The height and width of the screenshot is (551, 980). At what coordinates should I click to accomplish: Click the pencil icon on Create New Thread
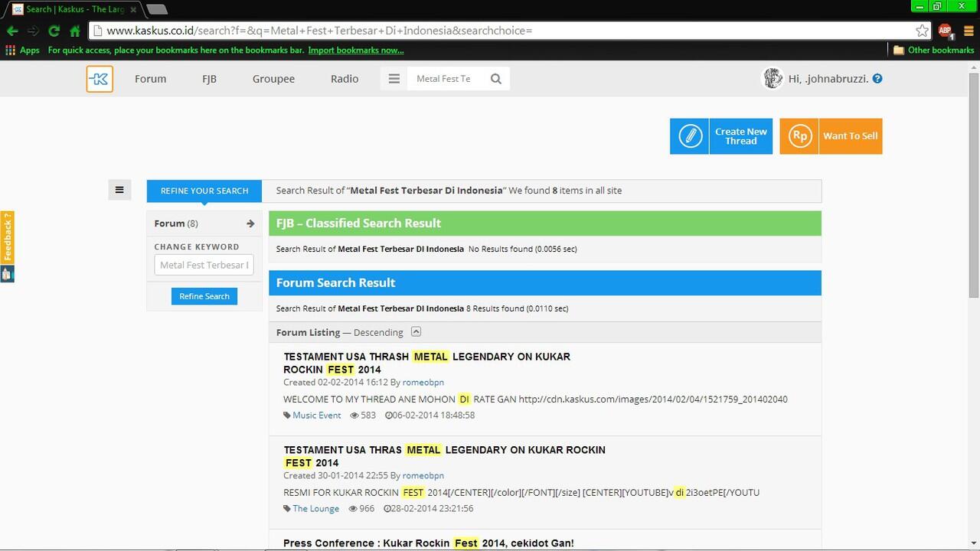[x=690, y=136]
